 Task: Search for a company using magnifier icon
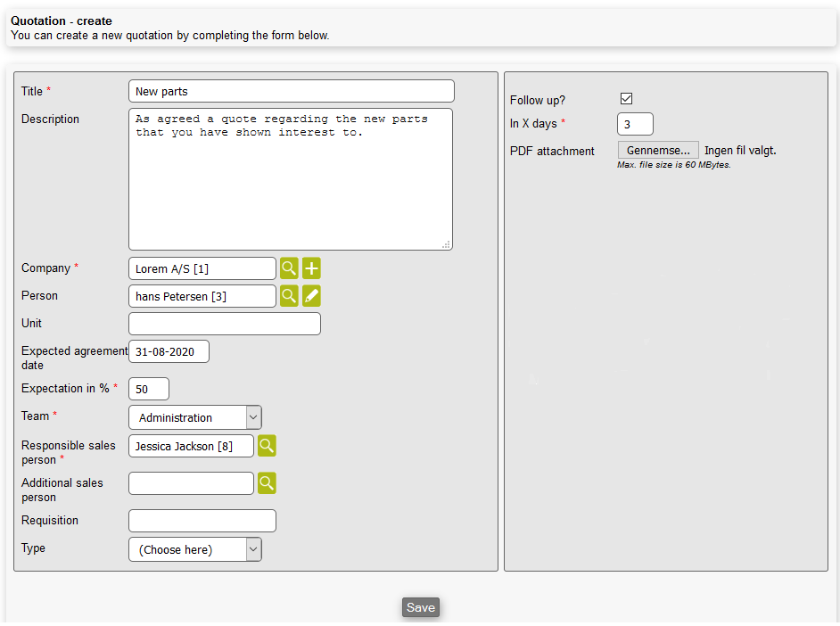pos(289,268)
